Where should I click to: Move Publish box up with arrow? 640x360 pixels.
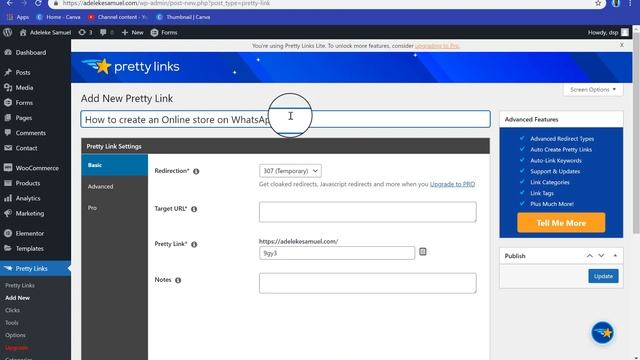click(x=589, y=256)
